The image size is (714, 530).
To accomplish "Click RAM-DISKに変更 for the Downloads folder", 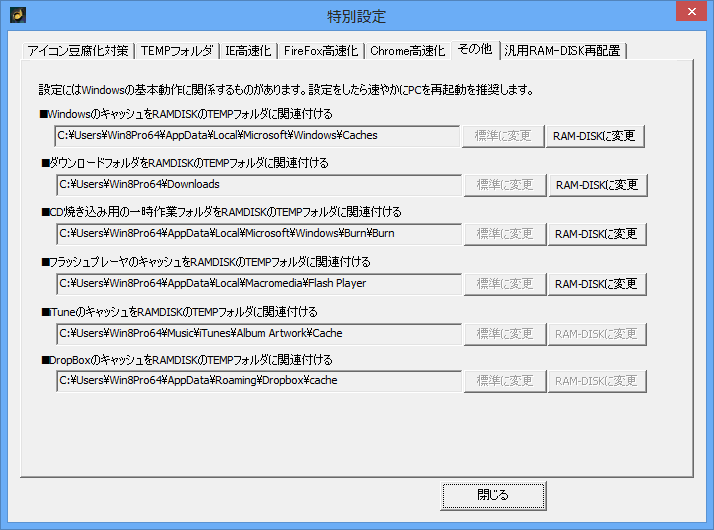I will click(596, 185).
